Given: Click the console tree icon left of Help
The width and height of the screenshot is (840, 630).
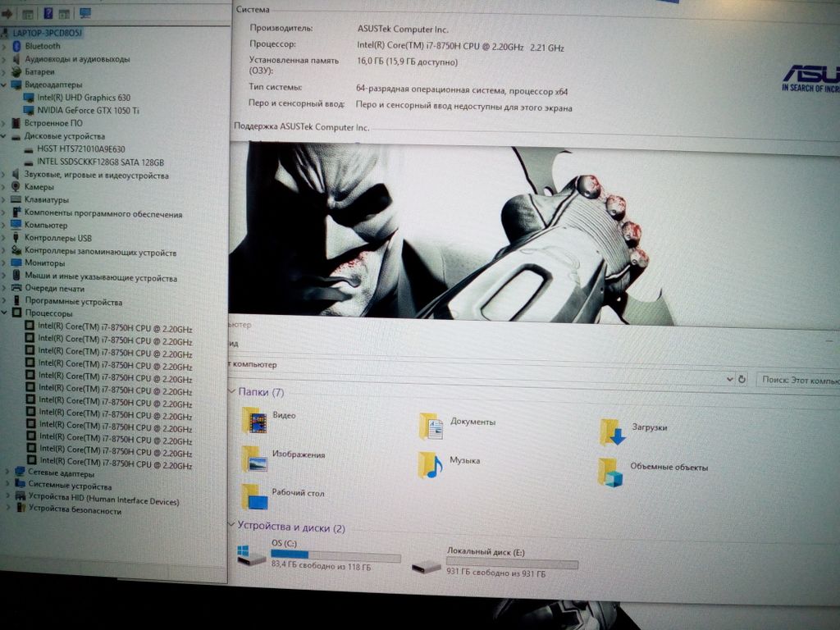Looking at the screenshot, I should pos(28,14).
